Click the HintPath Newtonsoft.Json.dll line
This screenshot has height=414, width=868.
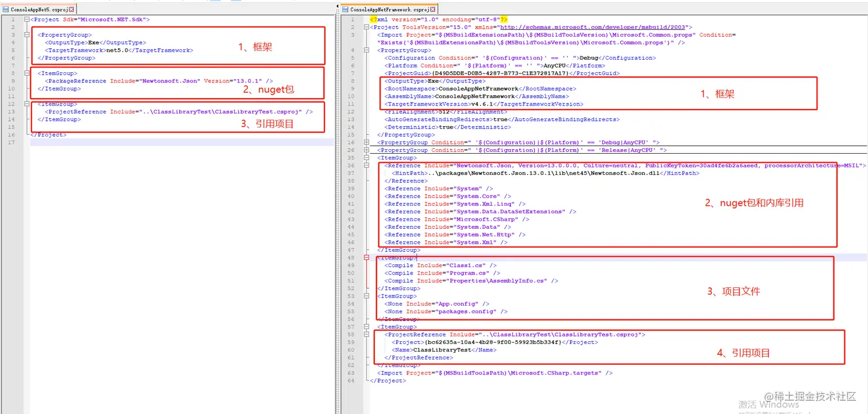545,173
